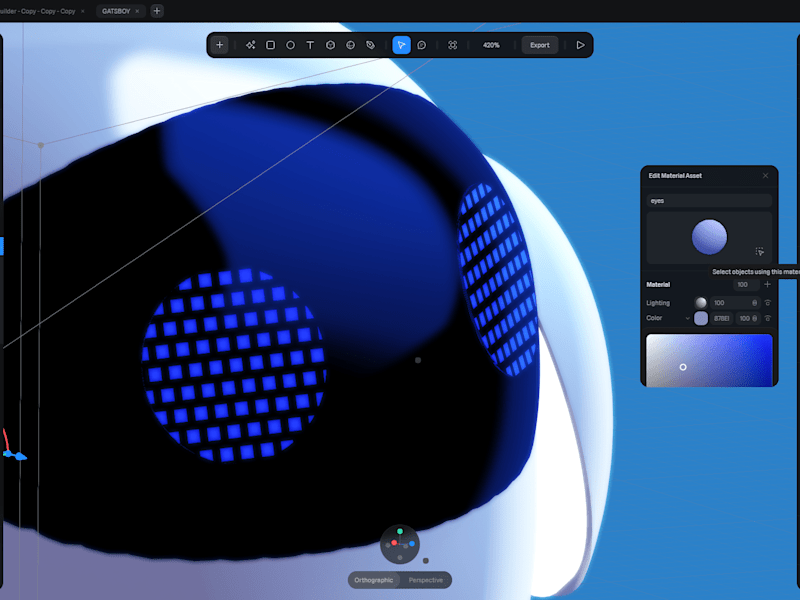The image size is (800, 600).
Task: Click the Export button
Action: [x=539, y=45]
